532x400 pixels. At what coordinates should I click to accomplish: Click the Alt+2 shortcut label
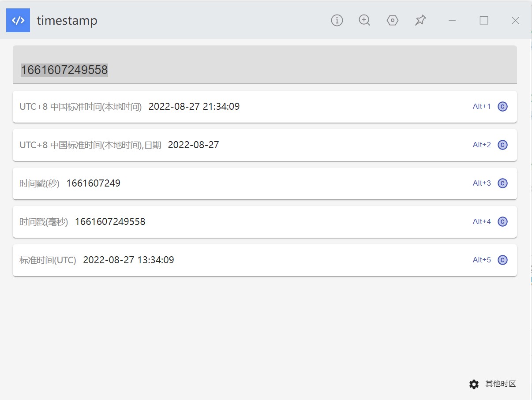click(482, 145)
